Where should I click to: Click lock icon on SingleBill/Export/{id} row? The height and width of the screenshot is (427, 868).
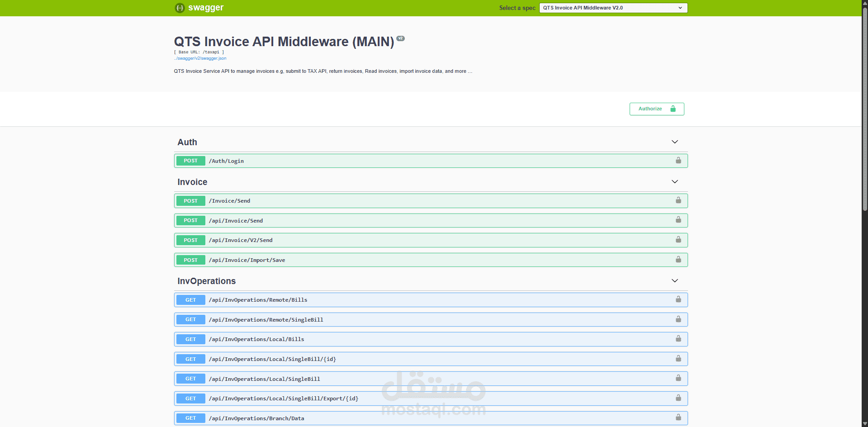[678, 398]
